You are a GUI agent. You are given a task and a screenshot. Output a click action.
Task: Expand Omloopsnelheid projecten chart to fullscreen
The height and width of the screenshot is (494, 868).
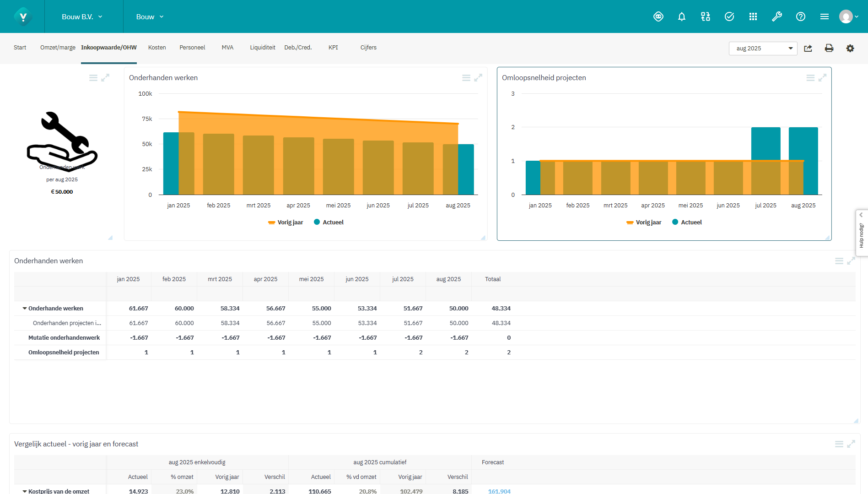coord(822,78)
